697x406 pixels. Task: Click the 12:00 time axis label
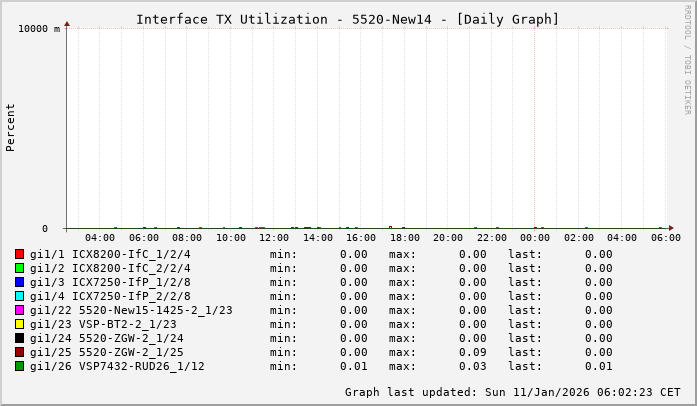[x=274, y=238]
